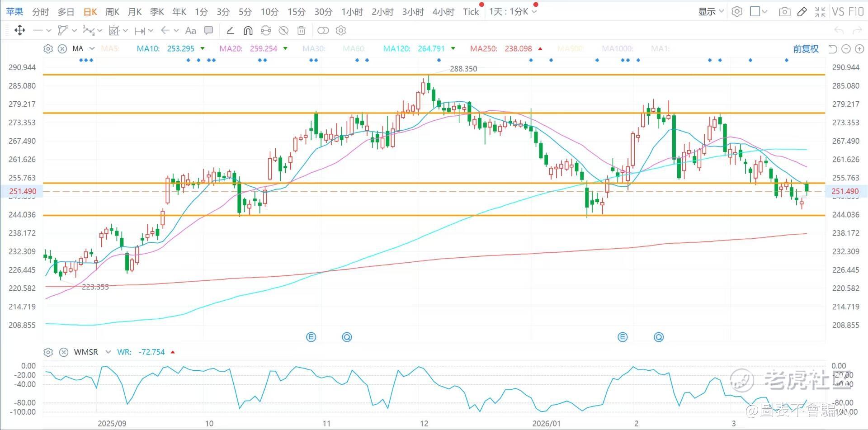Select the Aa text annotation tool
This screenshot has width=868, height=430.
pos(191,30)
